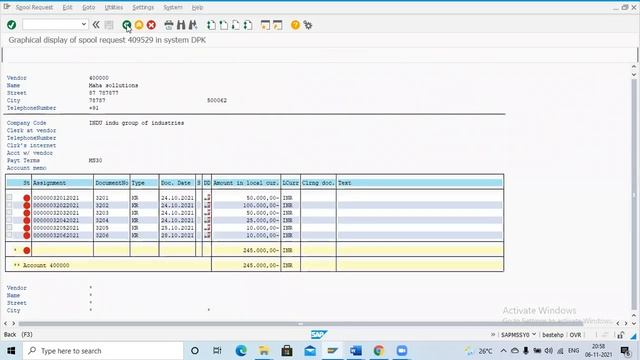
Task: Click the greyed-out Save icon
Action: click(x=109, y=25)
